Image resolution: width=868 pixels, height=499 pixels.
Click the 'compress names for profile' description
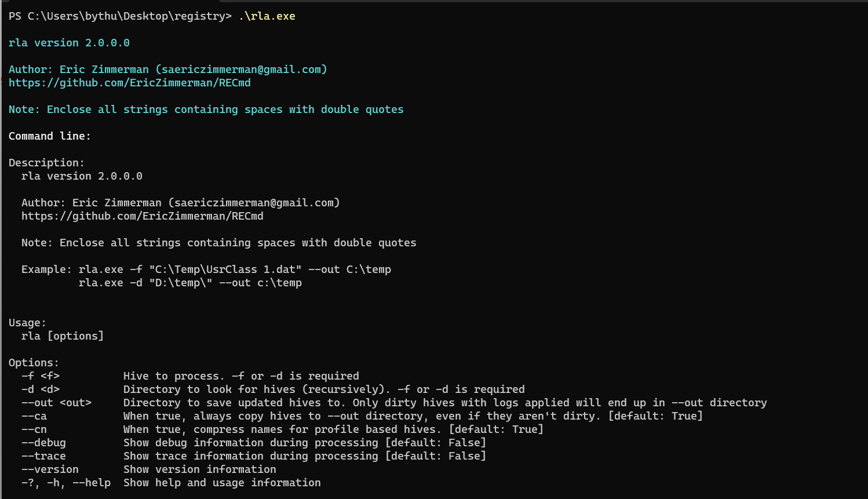point(333,429)
